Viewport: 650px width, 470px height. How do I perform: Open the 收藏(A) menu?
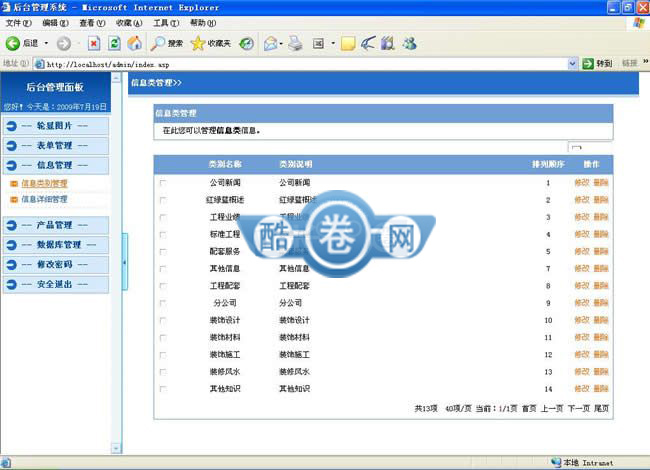click(x=129, y=23)
